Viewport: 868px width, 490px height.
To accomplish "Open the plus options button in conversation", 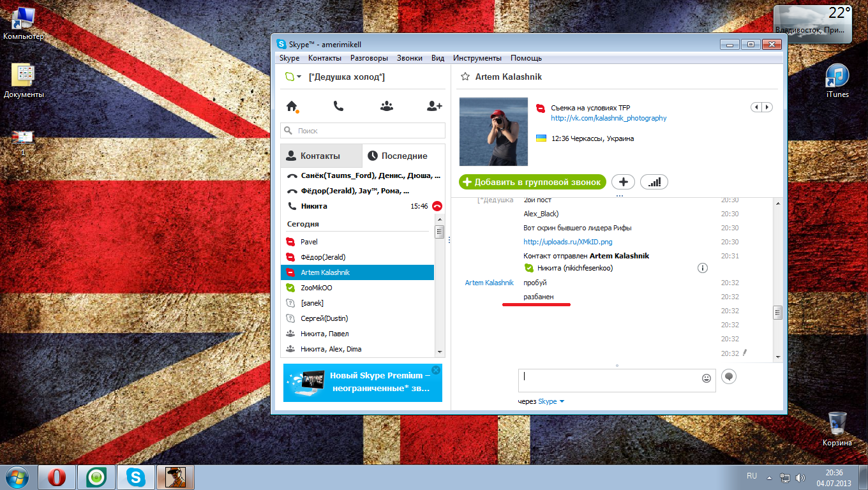I will click(x=624, y=182).
